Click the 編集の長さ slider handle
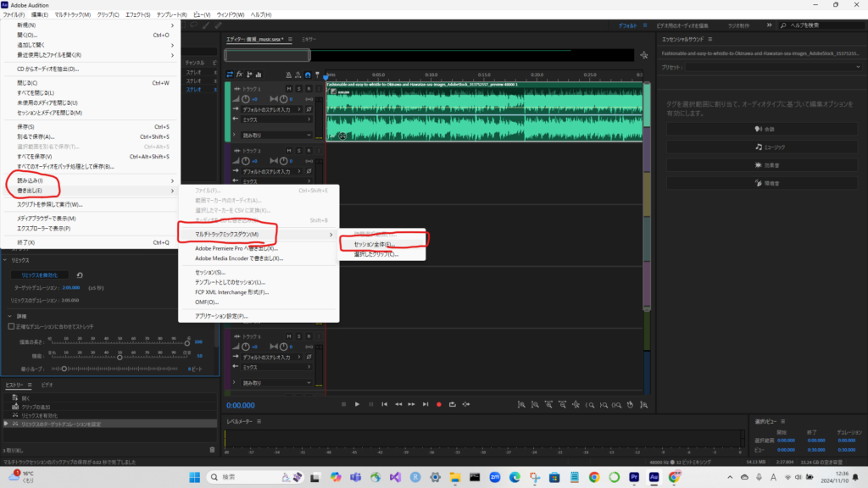Viewport: 868px width, 488px height. click(187, 342)
